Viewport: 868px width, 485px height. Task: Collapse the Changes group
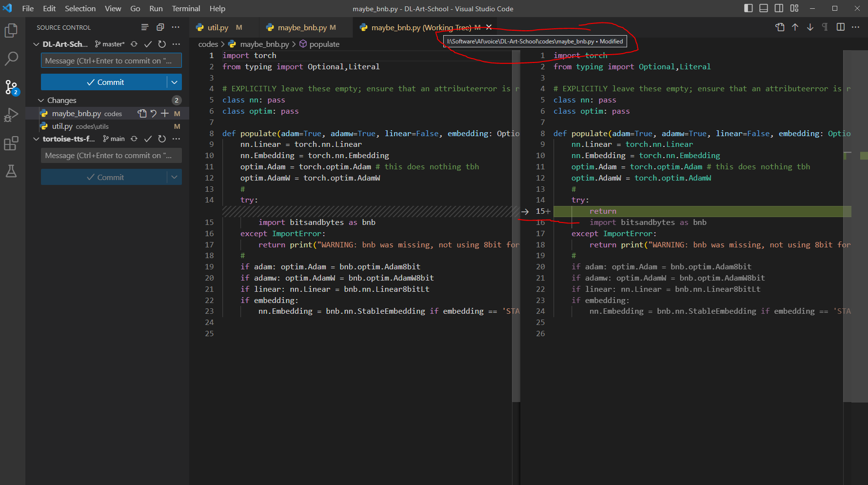[41, 100]
